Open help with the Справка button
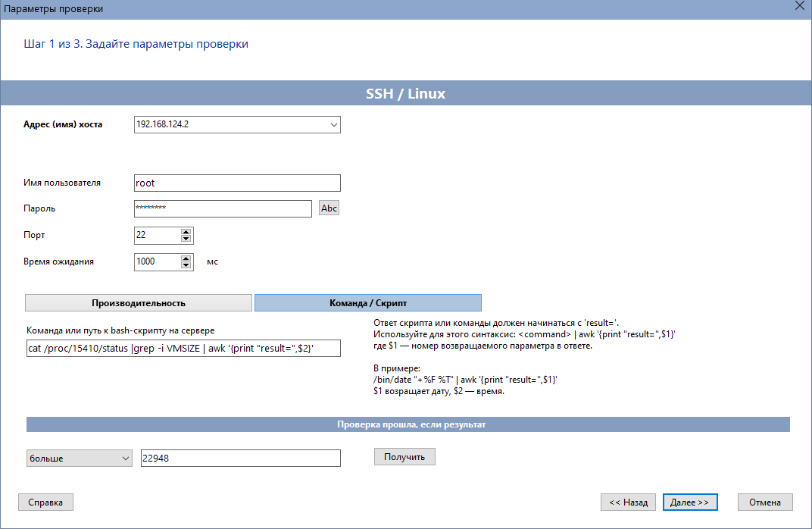 point(45,502)
